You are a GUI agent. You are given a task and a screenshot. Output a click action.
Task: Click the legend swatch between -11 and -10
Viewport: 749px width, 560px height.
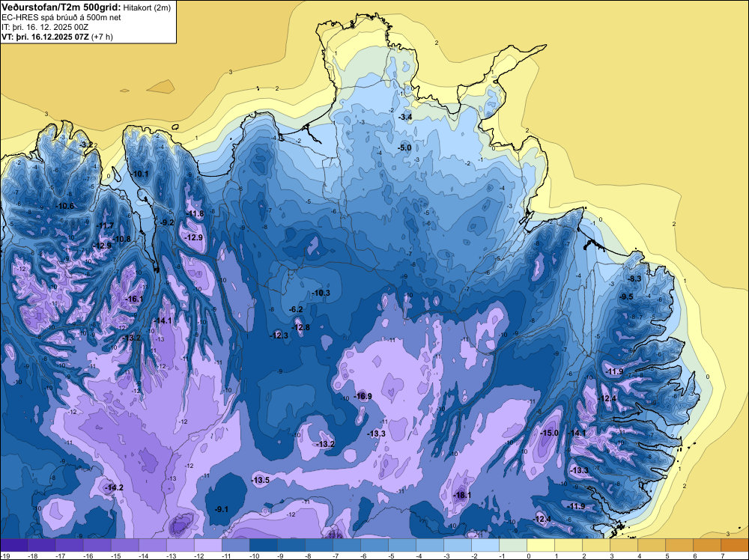pyautogui.click(x=235, y=545)
